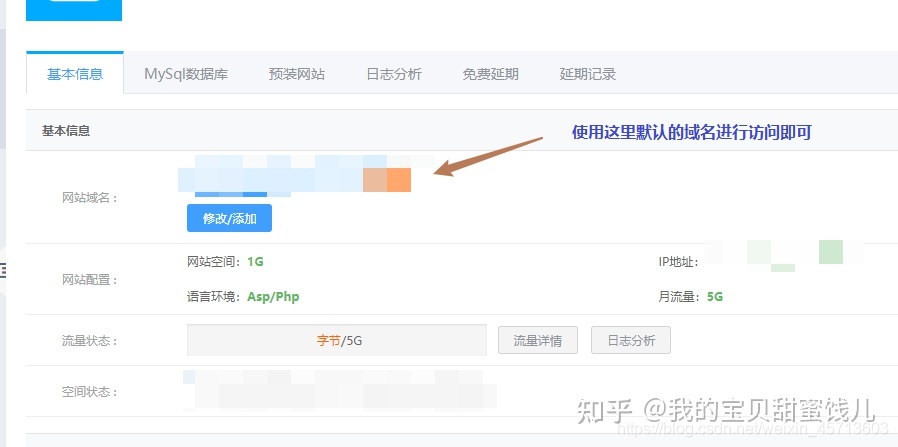Viewport: 898px width, 447px height.
Task: Switch to the 基本信息 tab
Action: 75,73
